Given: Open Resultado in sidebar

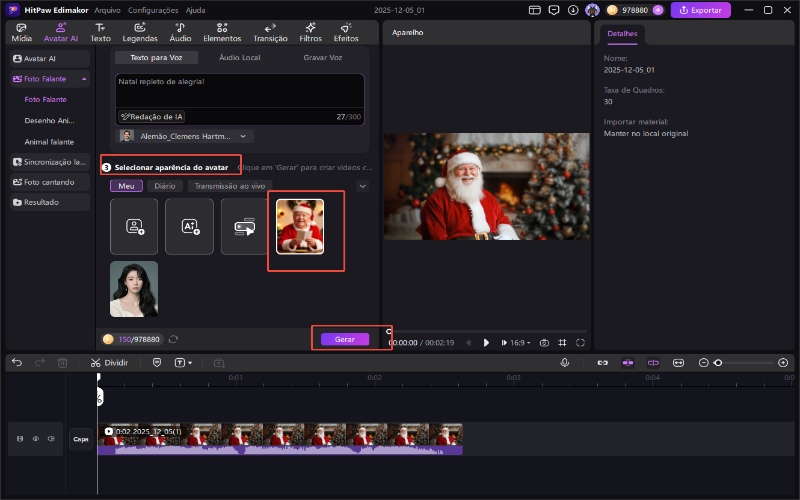Looking at the screenshot, I should [x=50, y=203].
